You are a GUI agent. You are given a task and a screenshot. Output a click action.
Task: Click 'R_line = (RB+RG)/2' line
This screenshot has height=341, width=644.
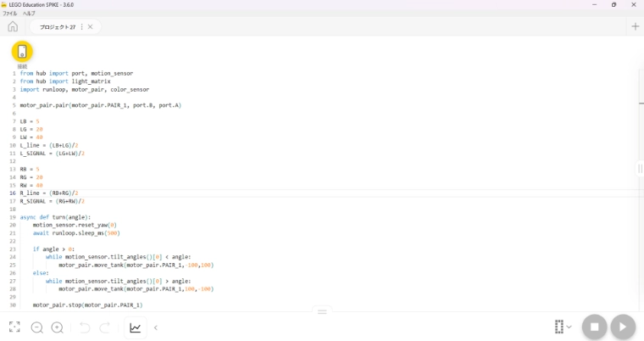(x=49, y=193)
